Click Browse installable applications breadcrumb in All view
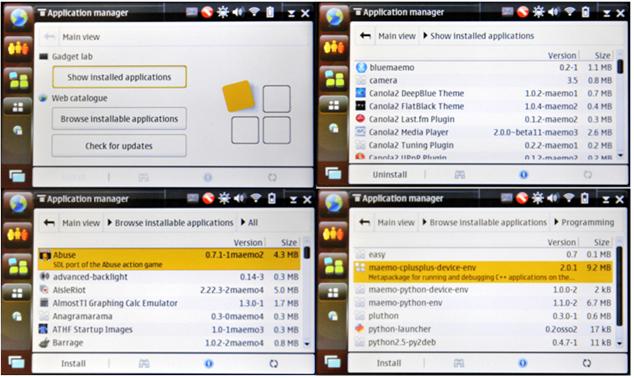 (x=174, y=223)
